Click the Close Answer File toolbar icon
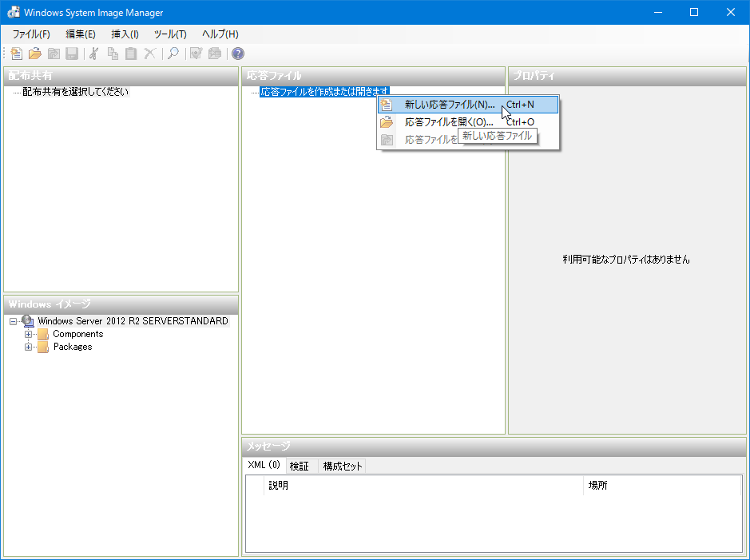 pos(54,54)
